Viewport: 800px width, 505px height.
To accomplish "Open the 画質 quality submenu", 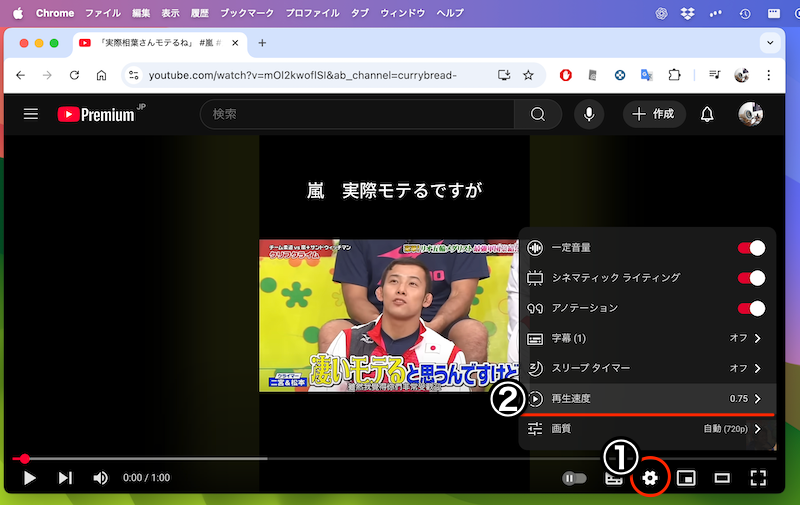I will tap(647, 428).
